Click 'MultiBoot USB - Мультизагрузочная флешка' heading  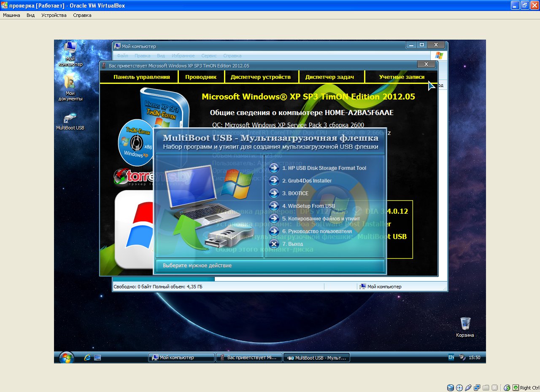270,138
